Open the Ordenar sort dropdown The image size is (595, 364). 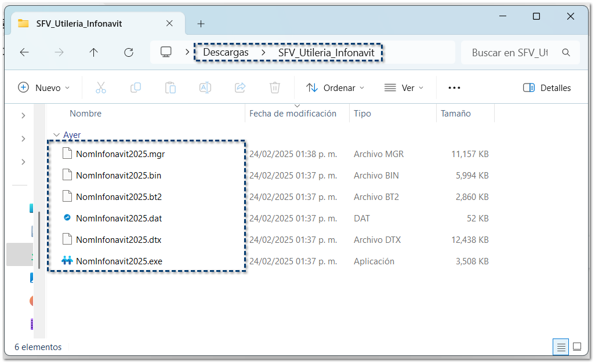pos(335,88)
